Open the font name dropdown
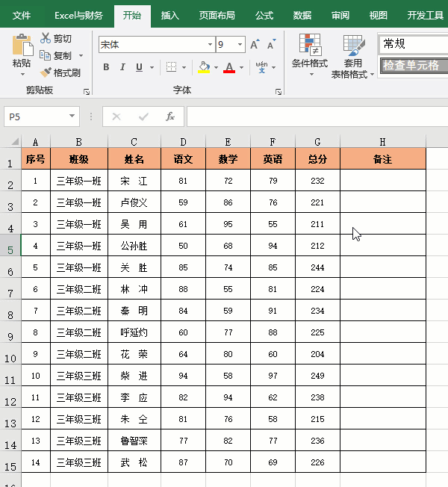This screenshot has width=448, height=487. point(210,44)
